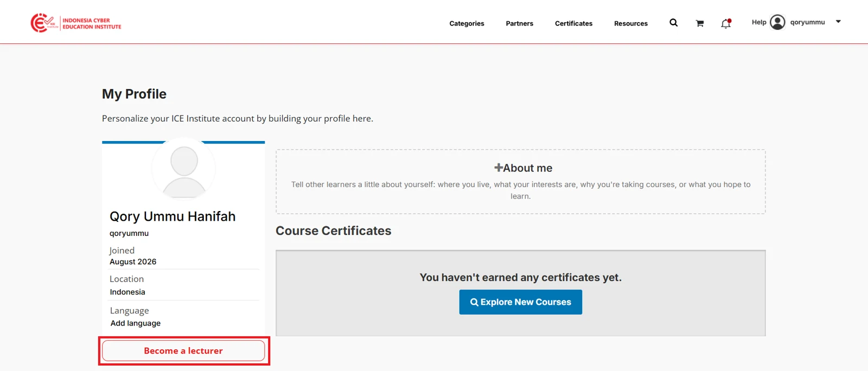The height and width of the screenshot is (371, 868).
Task: Go to the Partners menu item
Action: tap(519, 23)
